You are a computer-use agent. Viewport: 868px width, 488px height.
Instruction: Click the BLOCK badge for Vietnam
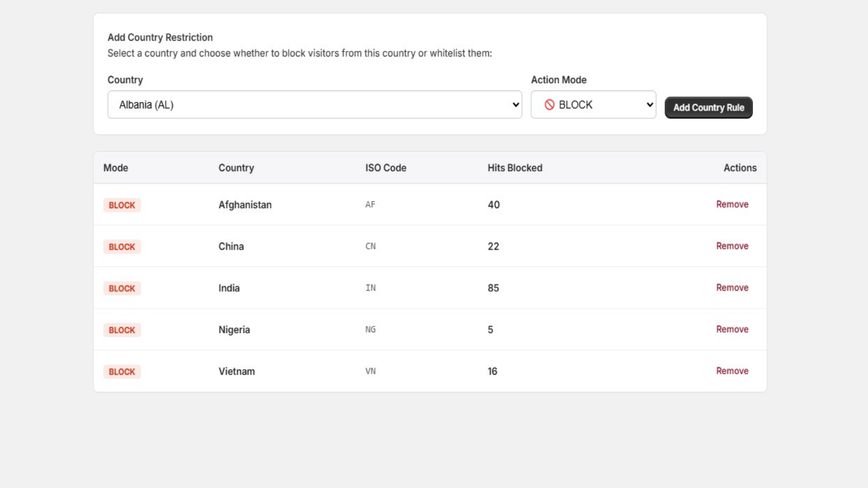[122, 372]
